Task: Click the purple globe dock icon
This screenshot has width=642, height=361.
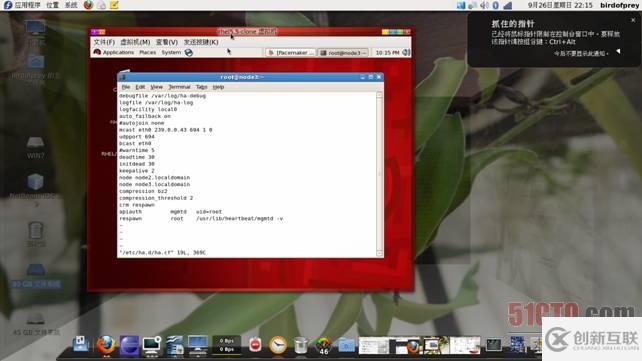Action: 129,345
